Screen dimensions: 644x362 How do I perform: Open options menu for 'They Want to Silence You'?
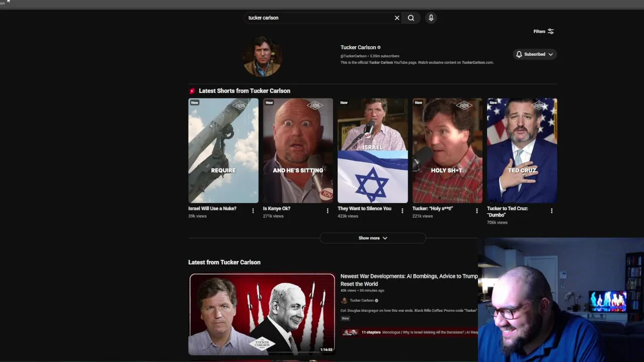tap(402, 211)
